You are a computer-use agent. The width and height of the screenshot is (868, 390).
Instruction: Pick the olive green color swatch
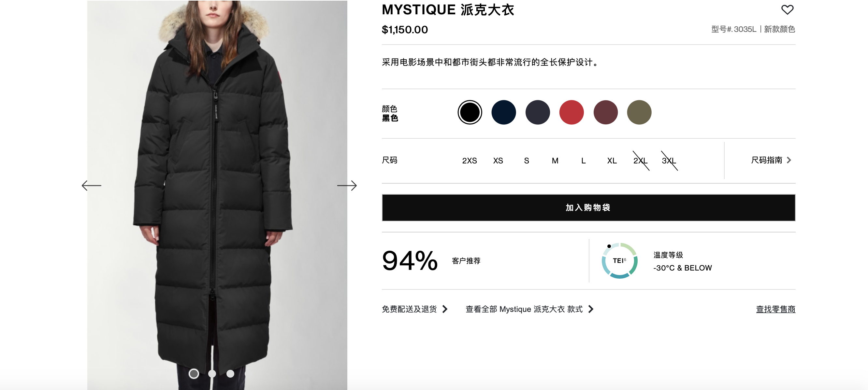(639, 112)
